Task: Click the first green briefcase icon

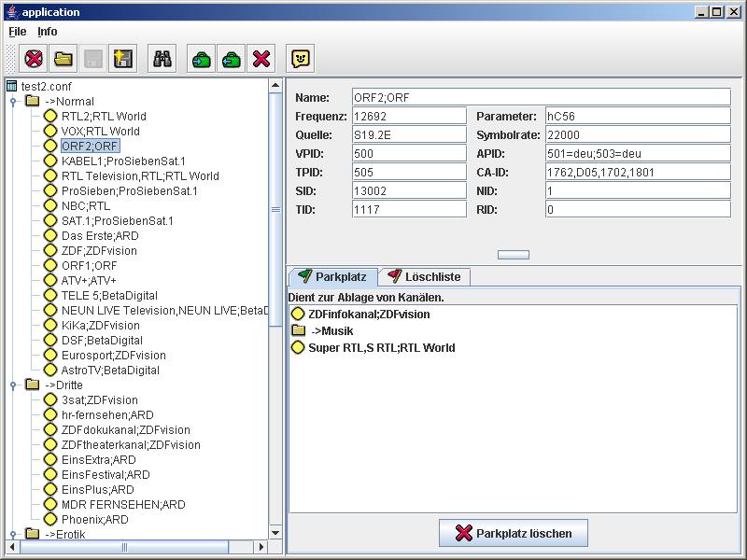Action: pos(202,59)
